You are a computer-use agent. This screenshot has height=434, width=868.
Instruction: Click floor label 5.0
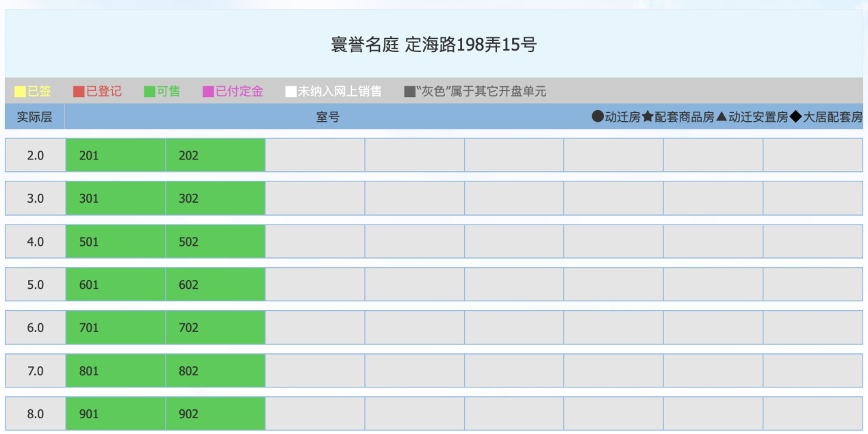click(36, 285)
